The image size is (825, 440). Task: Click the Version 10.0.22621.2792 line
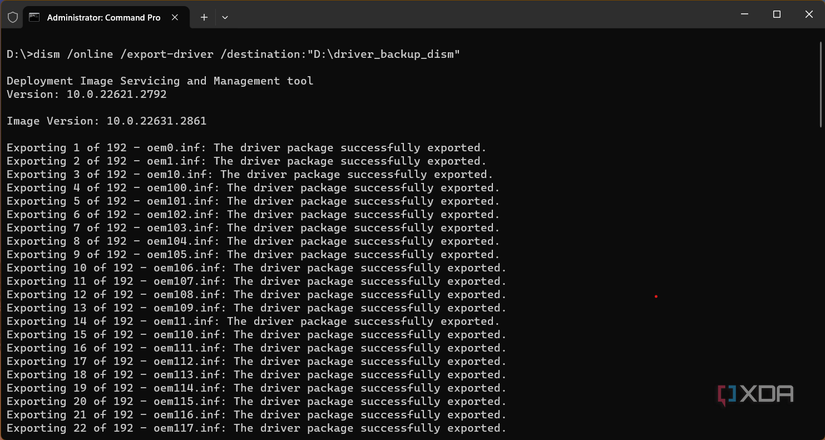click(x=86, y=94)
